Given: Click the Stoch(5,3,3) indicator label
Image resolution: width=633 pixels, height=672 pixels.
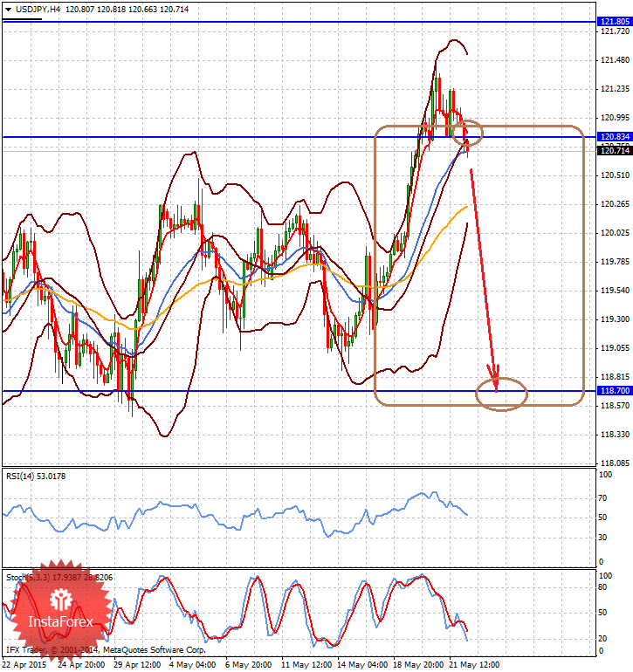Looking at the screenshot, I should [59, 578].
